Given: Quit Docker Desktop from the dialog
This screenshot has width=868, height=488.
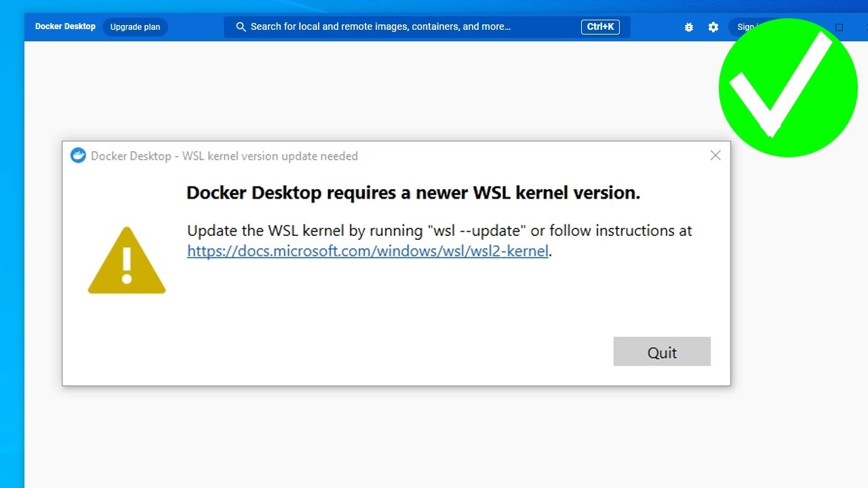Looking at the screenshot, I should tap(662, 352).
